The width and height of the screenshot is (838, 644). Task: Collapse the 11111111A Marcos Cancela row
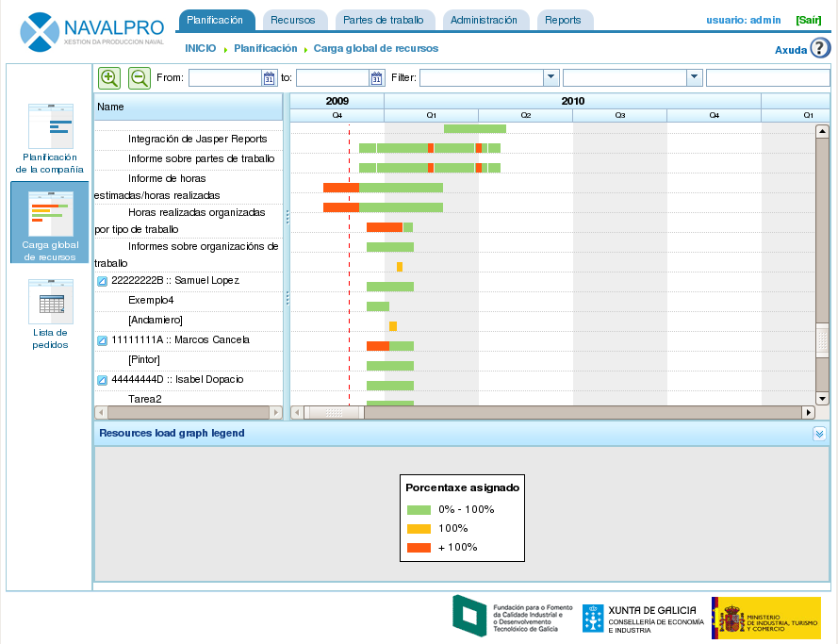(103, 340)
